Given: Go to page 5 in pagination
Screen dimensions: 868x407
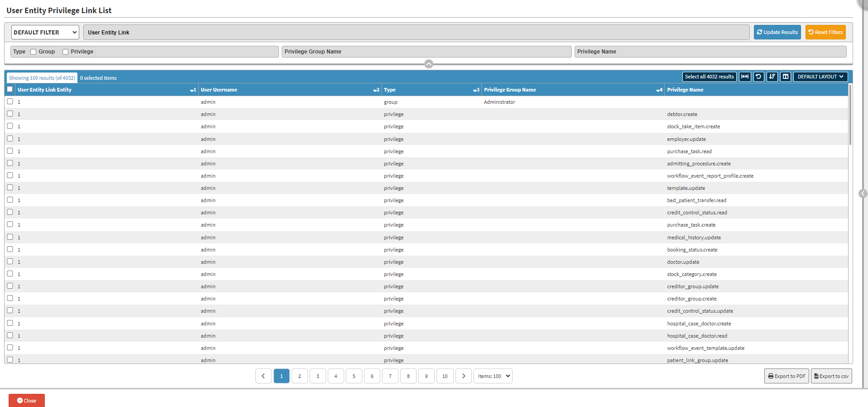Looking at the screenshot, I should (x=354, y=376).
